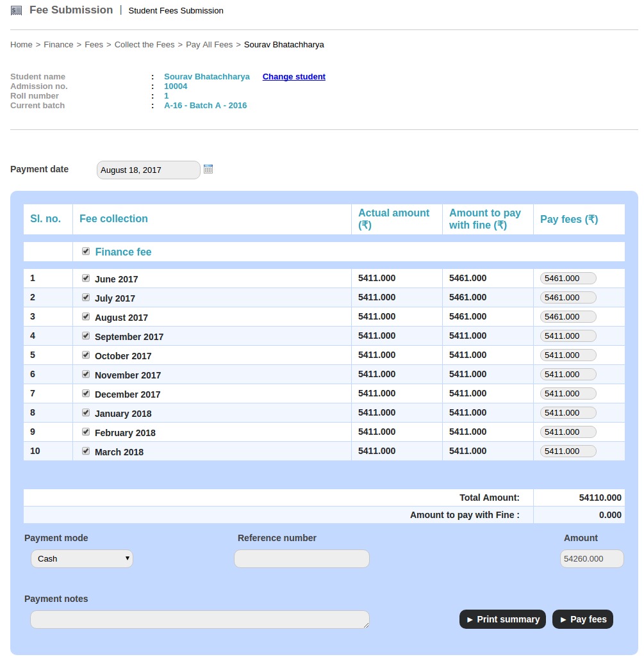Edit the July 2017 pay fees amount

click(x=568, y=297)
